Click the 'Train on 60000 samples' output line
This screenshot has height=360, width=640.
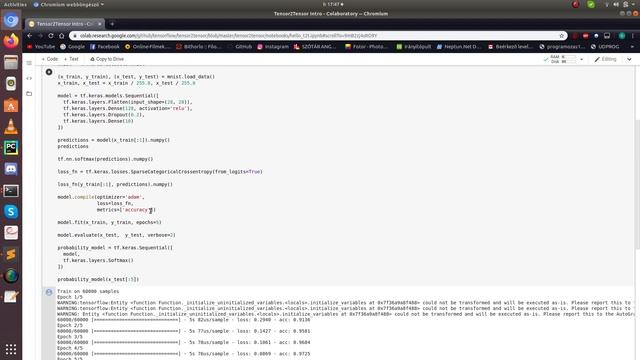point(88,291)
